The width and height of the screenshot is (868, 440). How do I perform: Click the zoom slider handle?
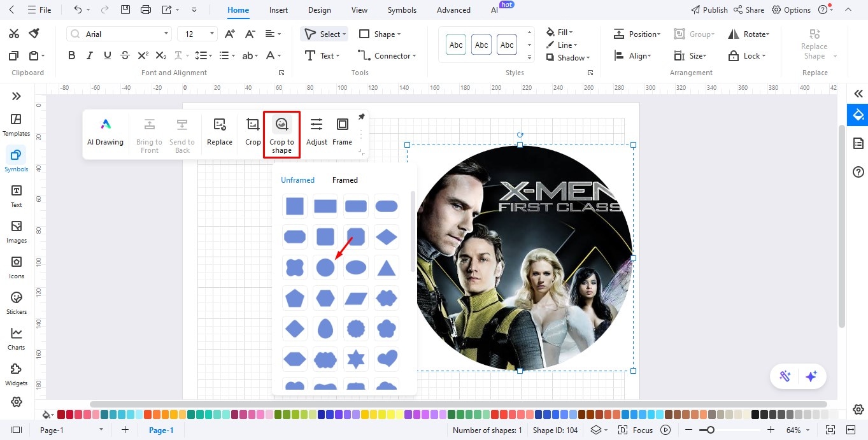coord(710,430)
